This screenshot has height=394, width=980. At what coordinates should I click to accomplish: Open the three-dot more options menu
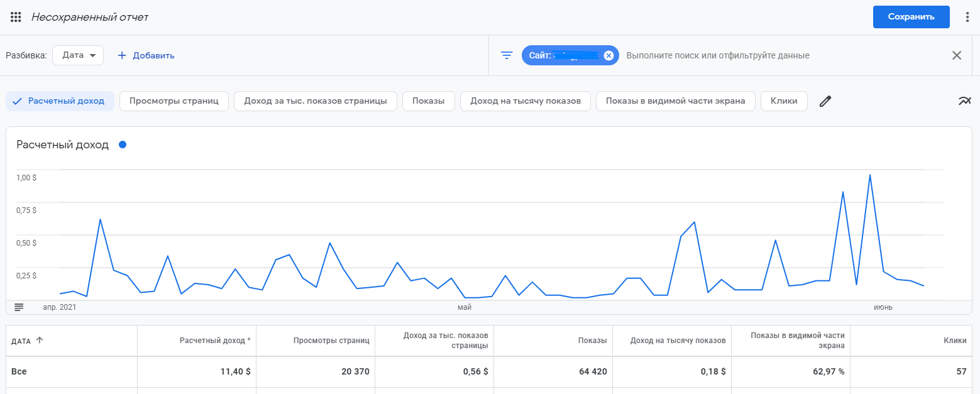pyautogui.click(x=967, y=17)
